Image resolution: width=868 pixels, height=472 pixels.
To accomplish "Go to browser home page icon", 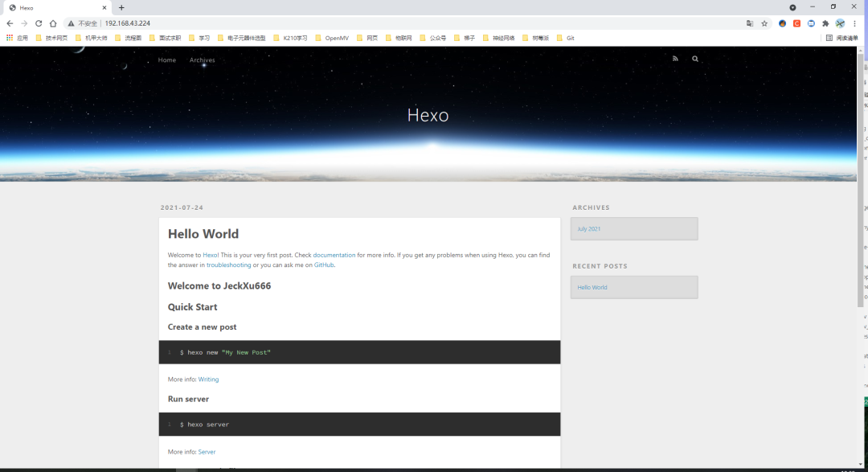I will coord(53,23).
